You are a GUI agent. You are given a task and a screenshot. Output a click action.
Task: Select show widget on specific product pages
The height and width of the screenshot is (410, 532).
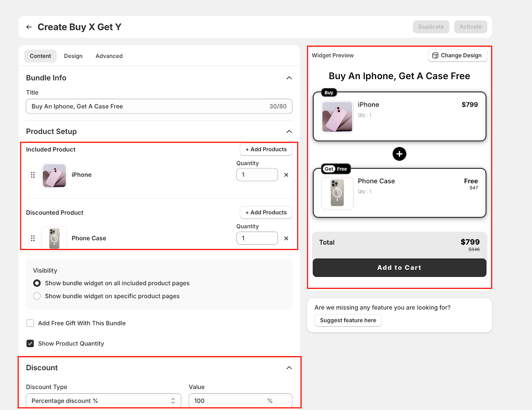coord(37,296)
